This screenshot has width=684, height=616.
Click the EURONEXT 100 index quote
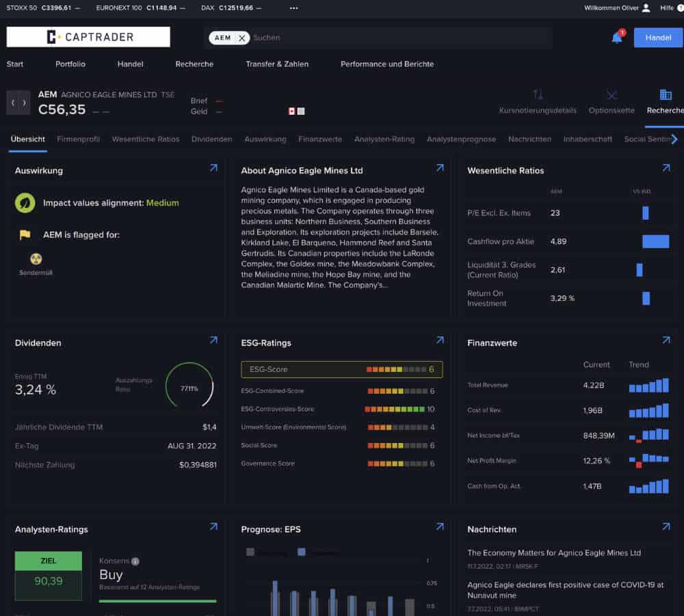(140, 8)
